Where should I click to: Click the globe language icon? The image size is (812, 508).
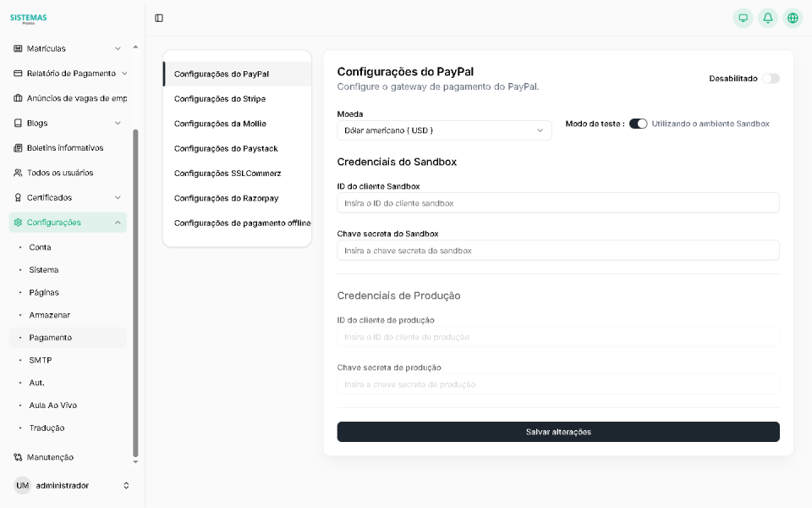792,18
